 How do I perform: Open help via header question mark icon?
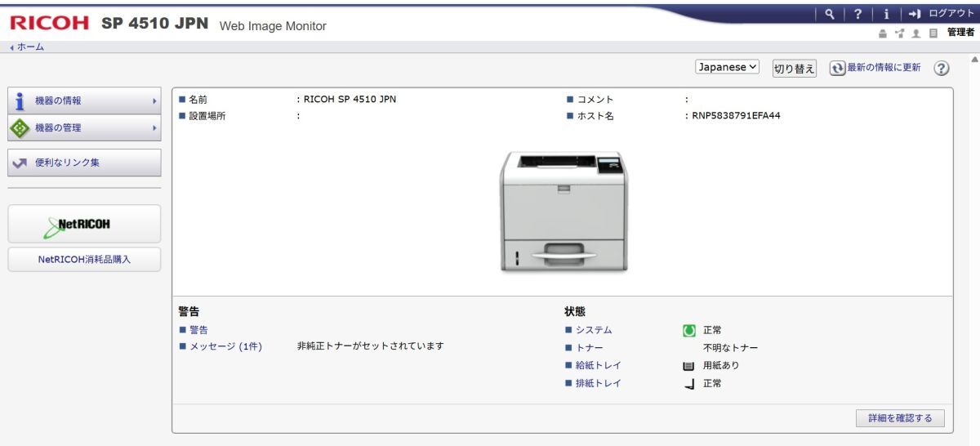[858, 13]
